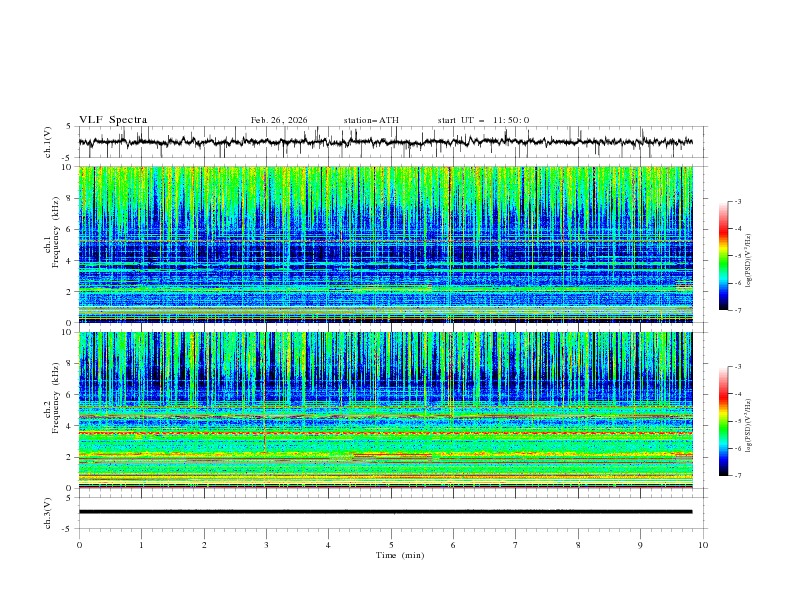Click the 'VLF Spectra' title text

coord(113,120)
